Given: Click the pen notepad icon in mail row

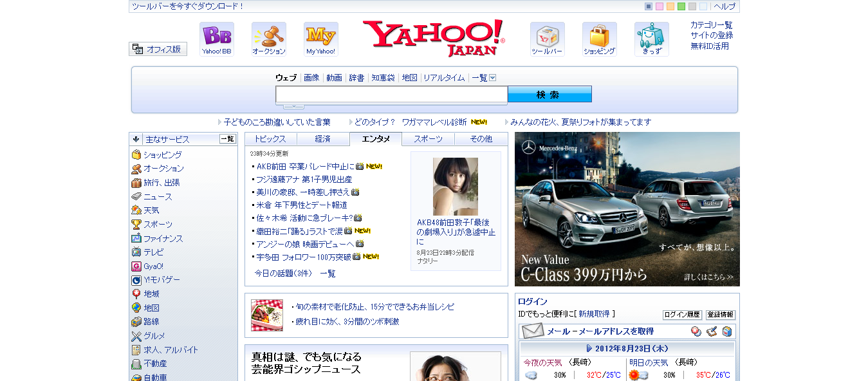Looking at the screenshot, I should [711, 331].
